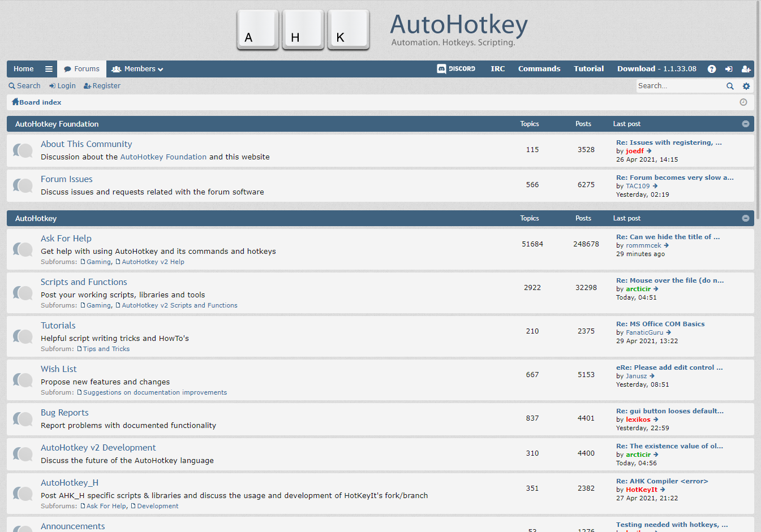The width and height of the screenshot is (761, 532).
Task: Click the login arrow icon in navbar
Action: click(729, 69)
